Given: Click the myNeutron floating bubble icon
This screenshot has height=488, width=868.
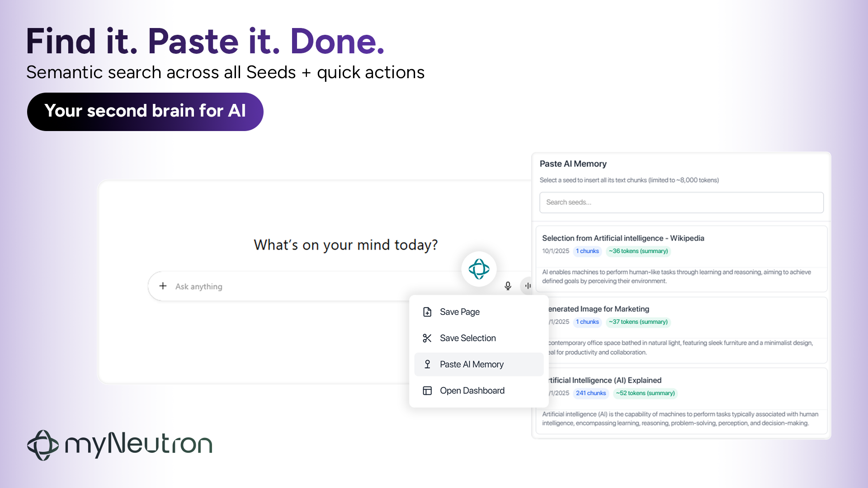Looking at the screenshot, I should coord(479,269).
